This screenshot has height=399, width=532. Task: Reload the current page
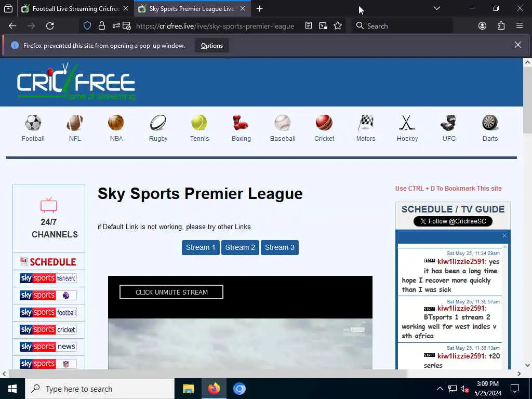click(x=50, y=26)
